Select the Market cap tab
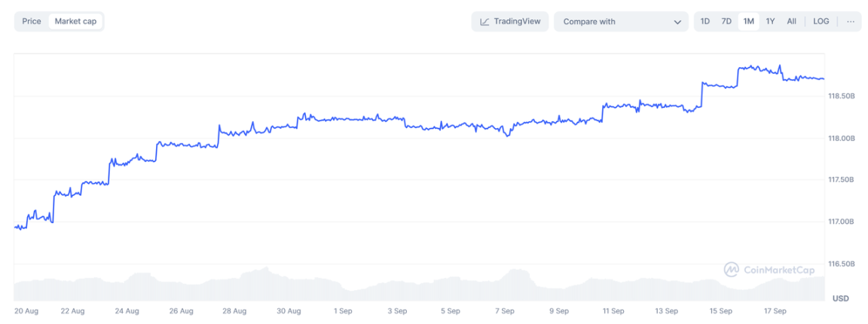This screenshot has height=324, width=868. 75,22
